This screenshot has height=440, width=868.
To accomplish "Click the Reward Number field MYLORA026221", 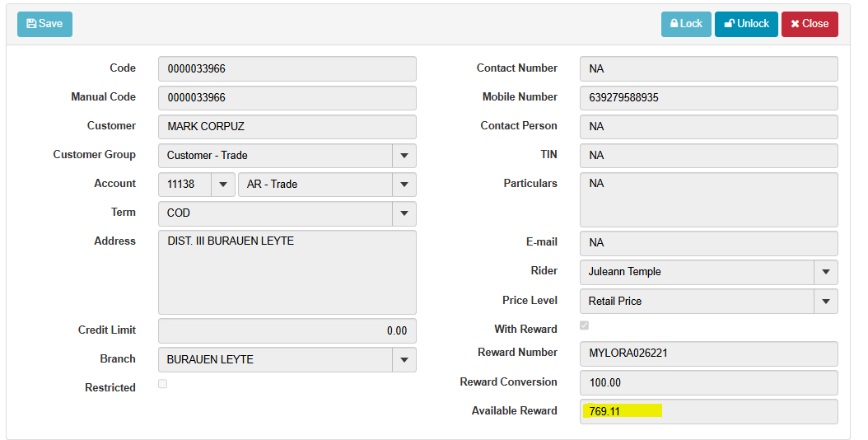I will pos(708,353).
